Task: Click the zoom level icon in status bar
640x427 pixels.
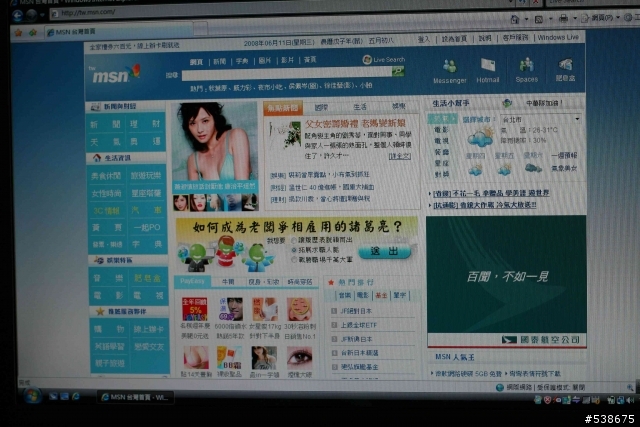Action: click(630, 387)
